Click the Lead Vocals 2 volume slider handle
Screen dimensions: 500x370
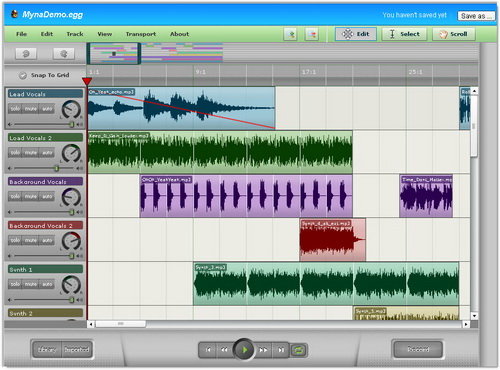click(x=57, y=168)
